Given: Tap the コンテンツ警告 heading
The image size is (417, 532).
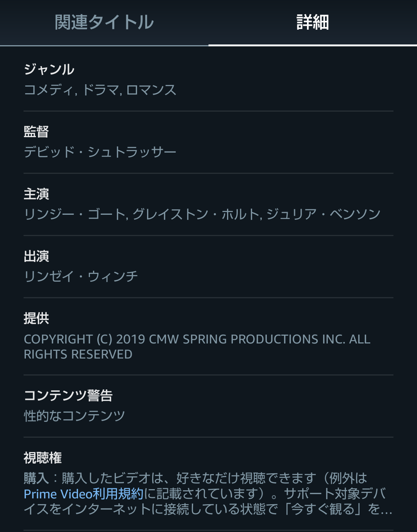Looking at the screenshot, I should coord(68,396).
